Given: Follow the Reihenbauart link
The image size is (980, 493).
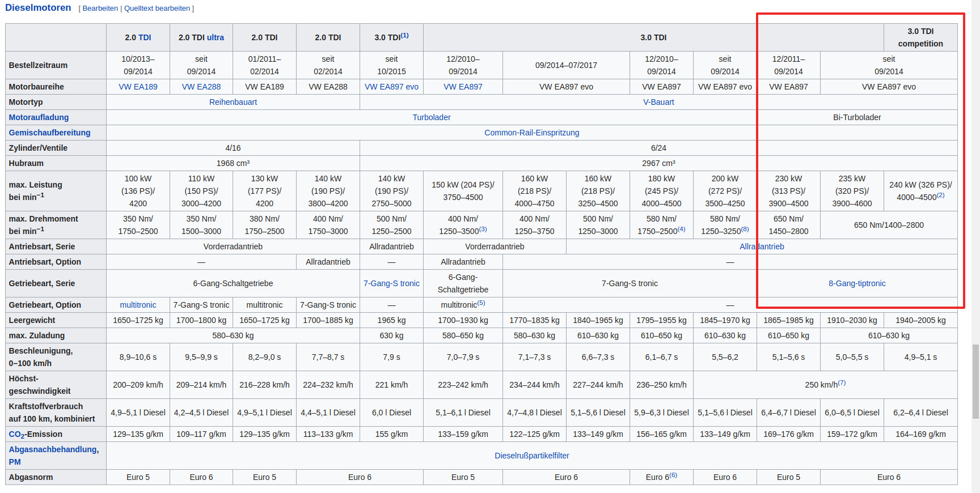Looking at the screenshot, I should (233, 102).
